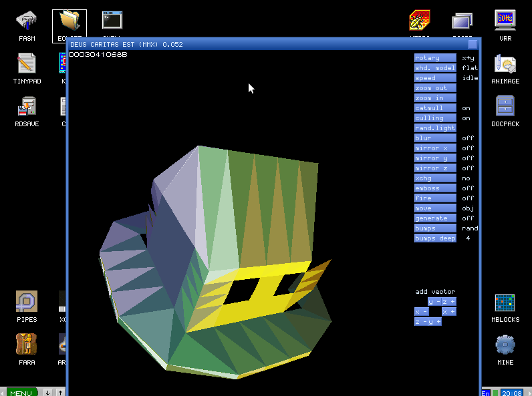
Task: Click the 'x +' add vector button
Action: click(449, 312)
